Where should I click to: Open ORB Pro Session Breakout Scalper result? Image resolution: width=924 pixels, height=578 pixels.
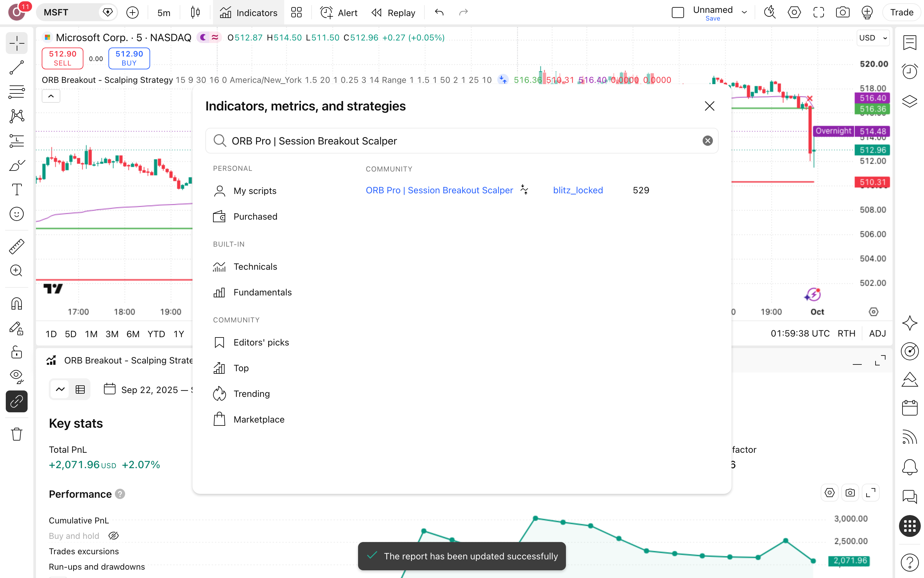click(439, 190)
